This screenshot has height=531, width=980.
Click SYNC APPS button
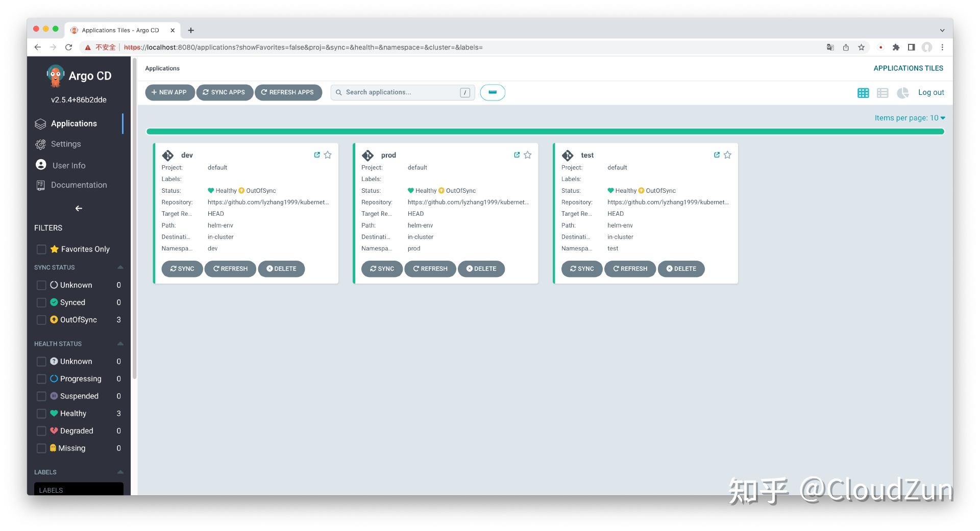pyautogui.click(x=224, y=92)
